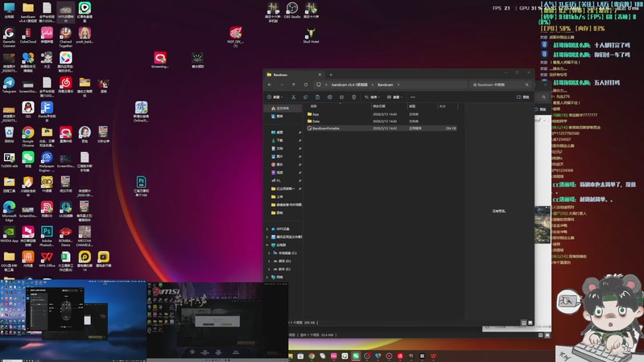The height and width of the screenshot is (362, 644).
Task: Refresh the Bandicam folder view
Action: click(x=306, y=84)
